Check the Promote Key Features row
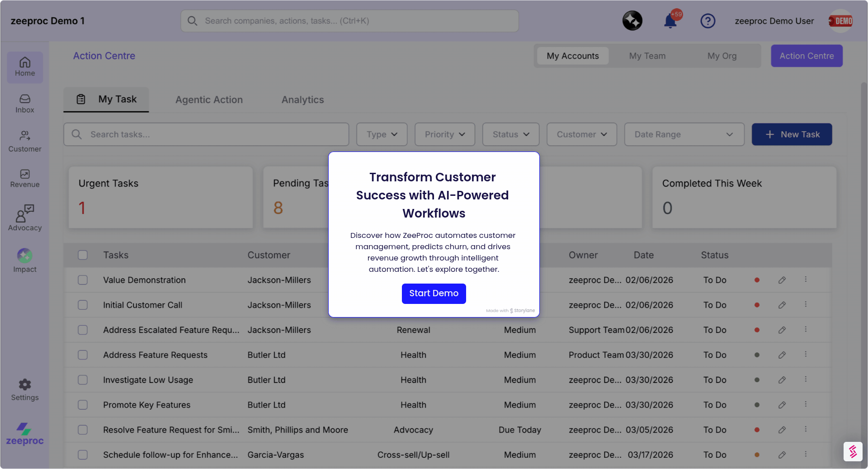The height and width of the screenshot is (469, 868). coord(83,405)
